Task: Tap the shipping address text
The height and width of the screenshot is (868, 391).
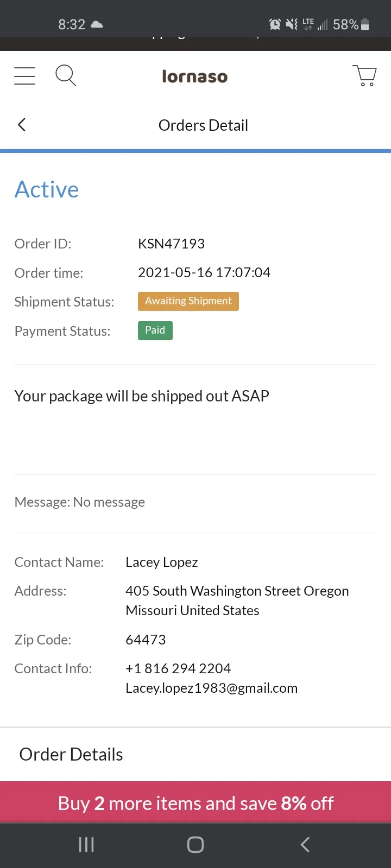Action: (237, 601)
